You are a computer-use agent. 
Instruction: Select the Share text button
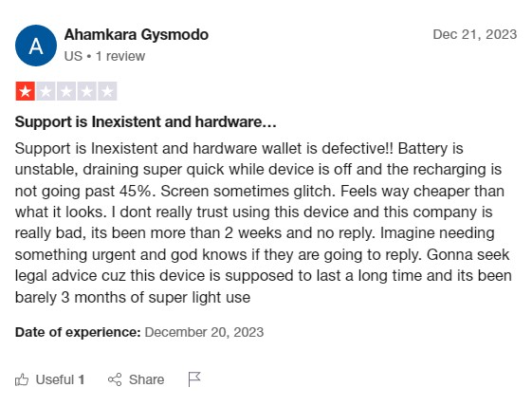click(x=146, y=379)
